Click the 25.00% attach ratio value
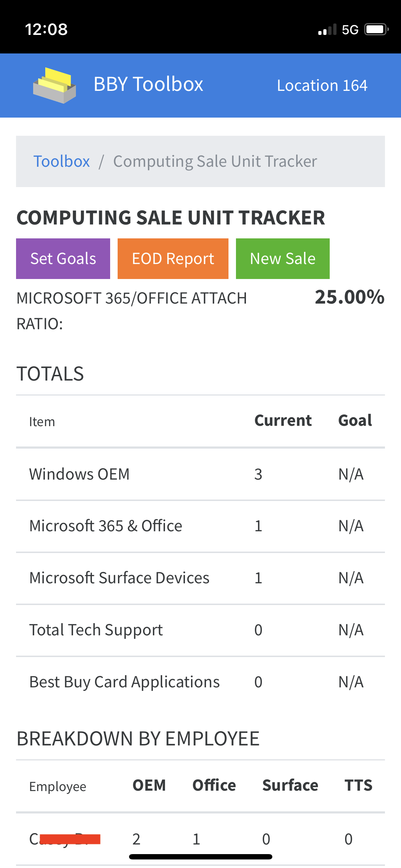The height and width of the screenshot is (868, 401). pyautogui.click(x=350, y=298)
